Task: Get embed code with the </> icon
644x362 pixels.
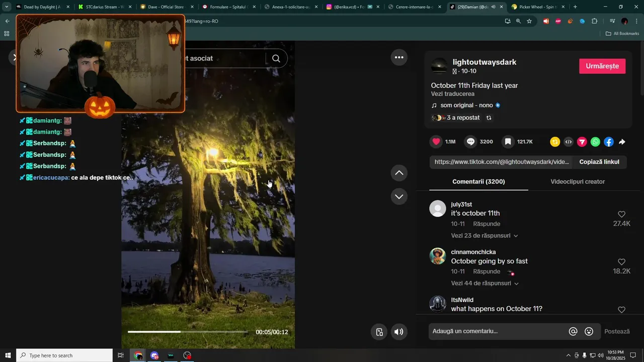Action: click(569, 142)
